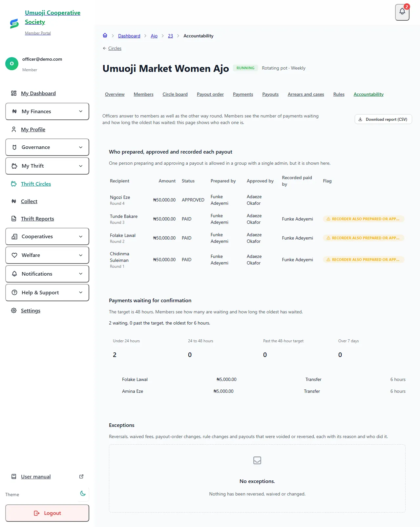This screenshot has height=527, width=420.
Task: Click the download icon in report button
Action: coord(360,119)
